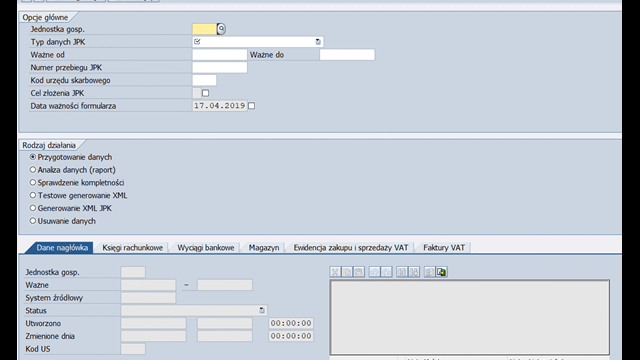Open the Typ danych JPK dropdown
This screenshot has height=360, width=640.
click(x=318, y=42)
